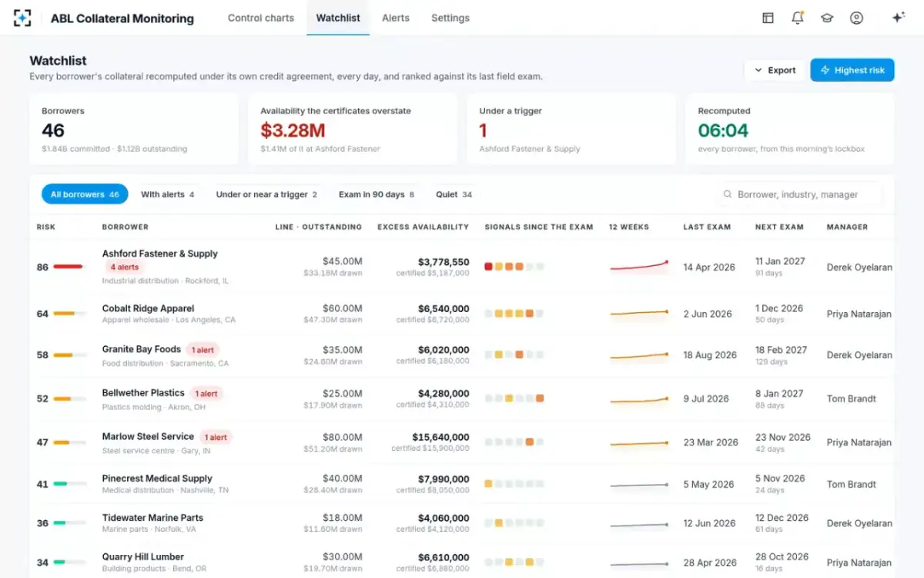Sort by the RISK column header
This screenshot has width=924, height=578.
tap(46, 227)
